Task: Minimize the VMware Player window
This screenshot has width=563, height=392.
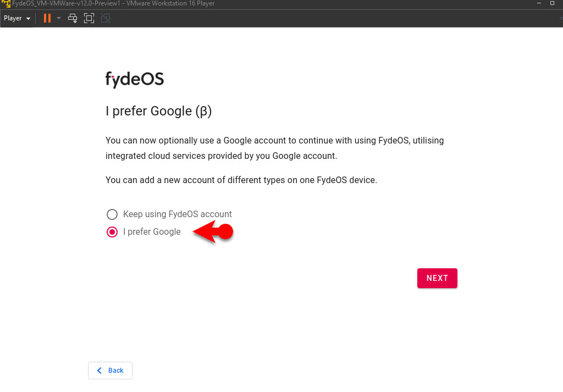Action: click(x=539, y=3)
